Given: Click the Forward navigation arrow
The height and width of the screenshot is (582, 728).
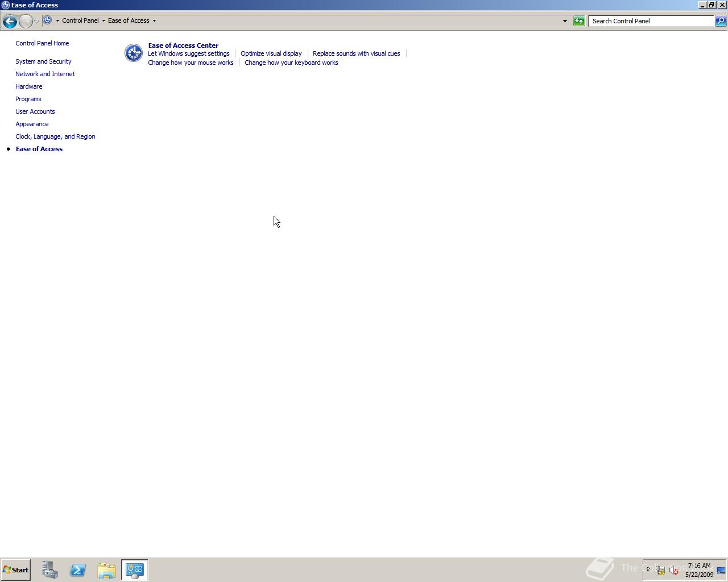Looking at the screenshot, I should pos(26,21).
